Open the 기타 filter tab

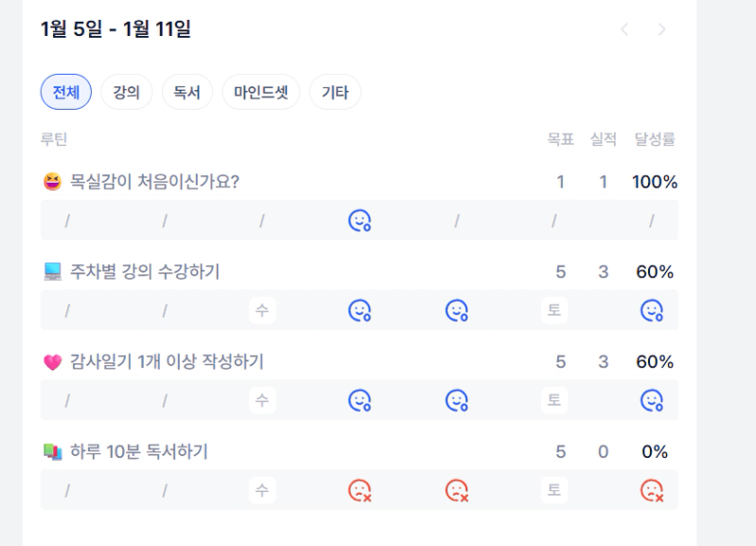point(335,93)
